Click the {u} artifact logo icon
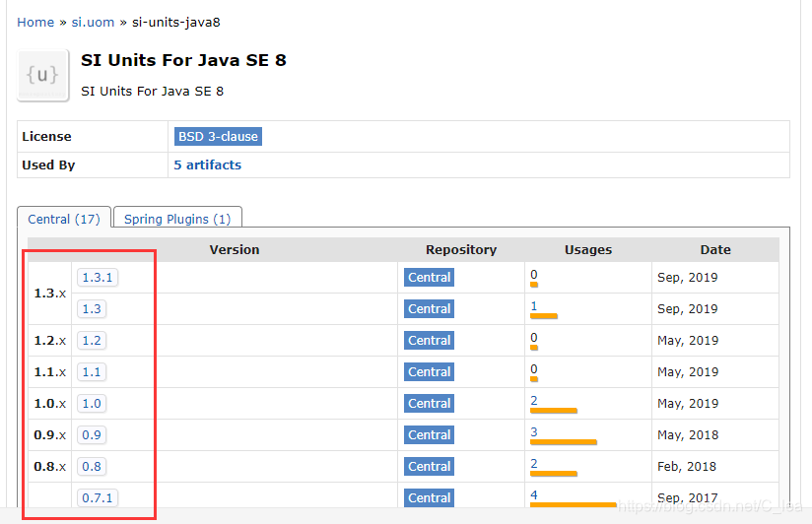 [x=43, y=75]
